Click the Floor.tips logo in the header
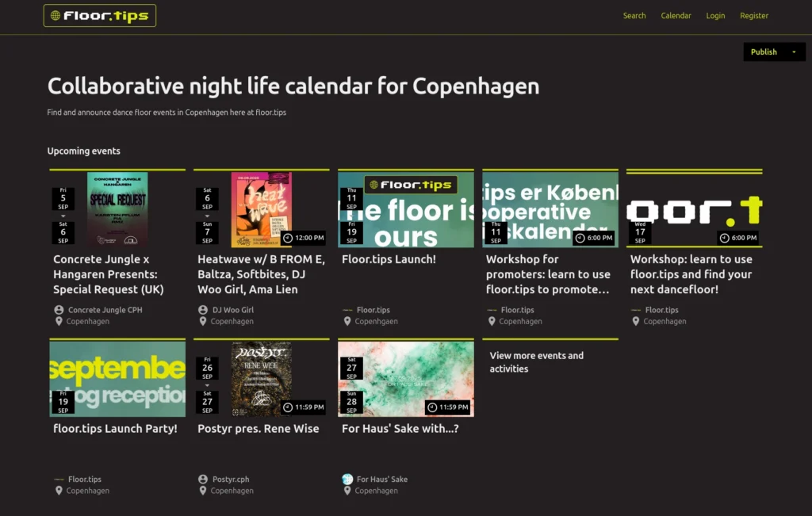 click(x=100, y=16)
